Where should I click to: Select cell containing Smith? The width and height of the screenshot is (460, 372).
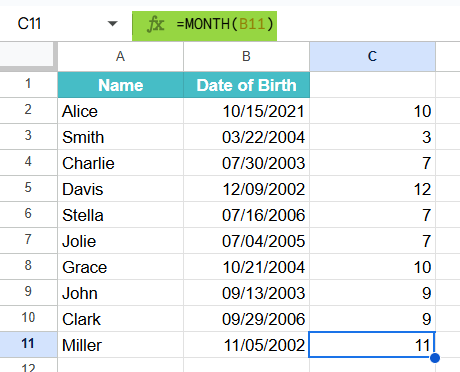(120, 137)
